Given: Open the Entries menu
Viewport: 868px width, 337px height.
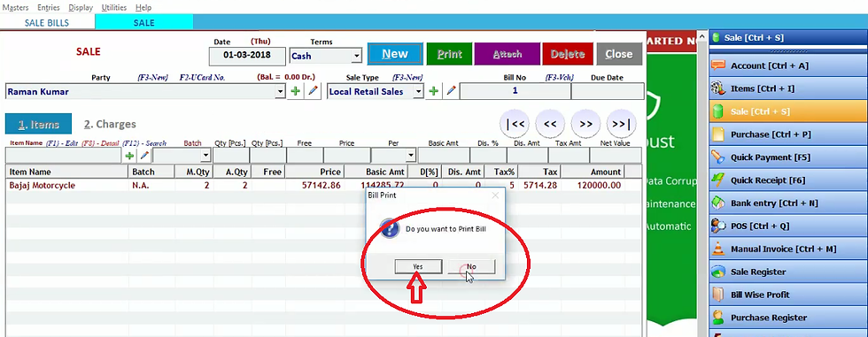Looking at the screenshot, I should 49,8.
